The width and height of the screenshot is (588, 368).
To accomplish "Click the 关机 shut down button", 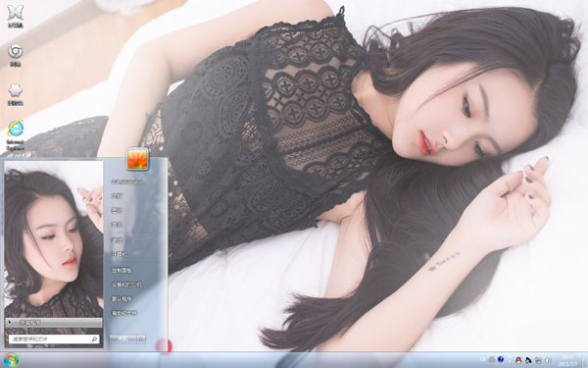I will [x=122, y=340].
